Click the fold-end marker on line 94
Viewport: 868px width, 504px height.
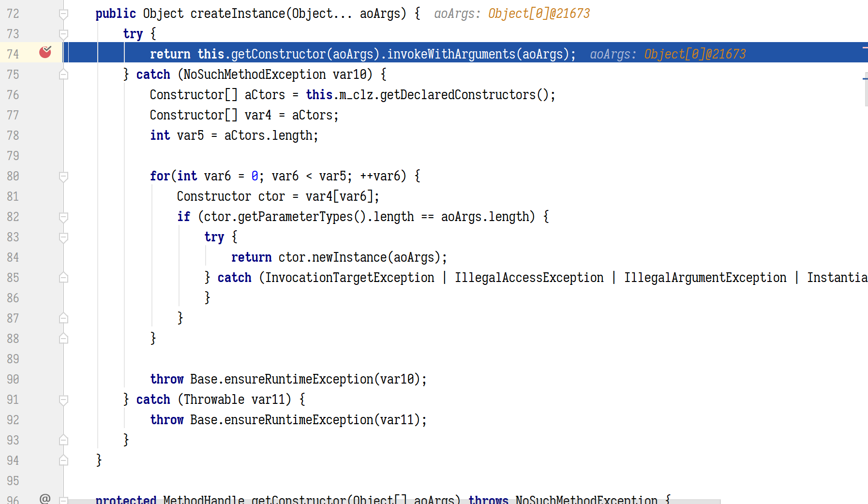coord(63,460)
